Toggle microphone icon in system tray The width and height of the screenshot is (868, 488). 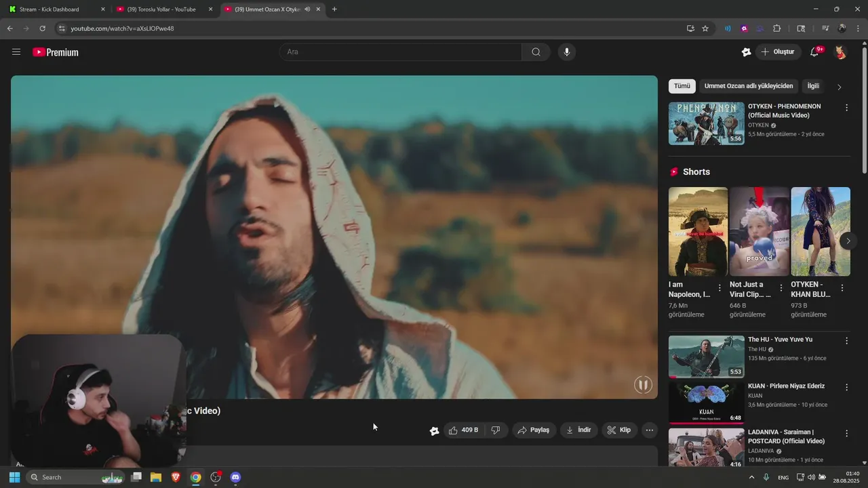point(766,477)
